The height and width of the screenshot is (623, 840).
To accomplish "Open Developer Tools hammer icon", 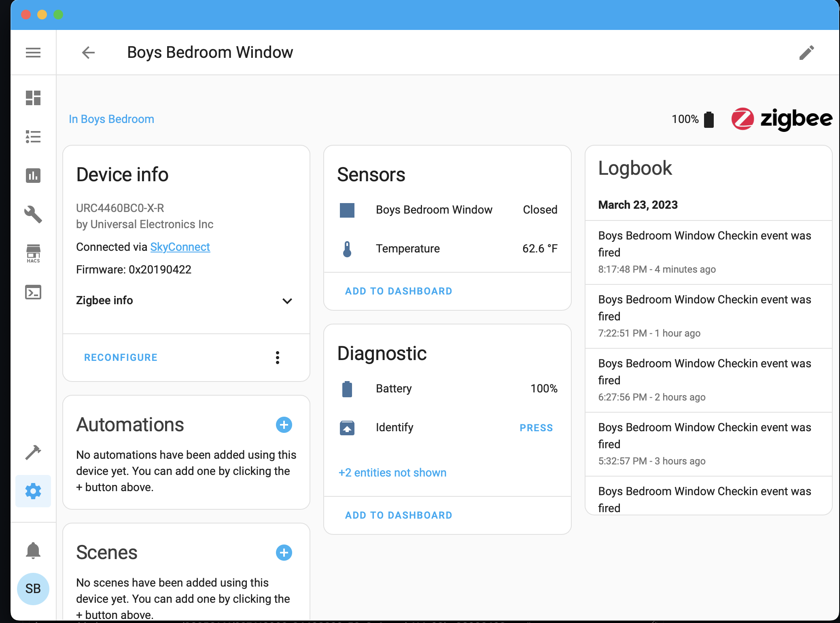I will (33, 452).
